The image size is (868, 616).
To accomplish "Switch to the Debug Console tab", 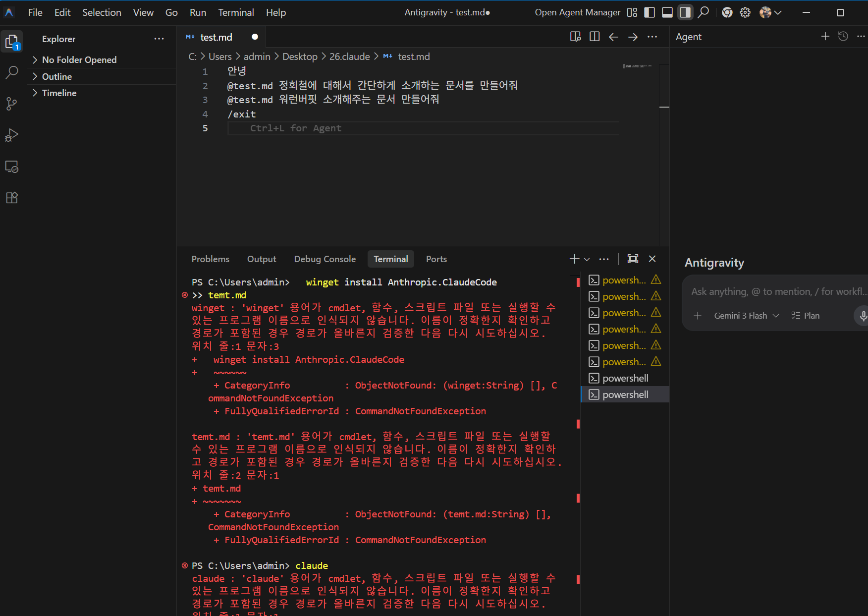I will tap(325, 259).
